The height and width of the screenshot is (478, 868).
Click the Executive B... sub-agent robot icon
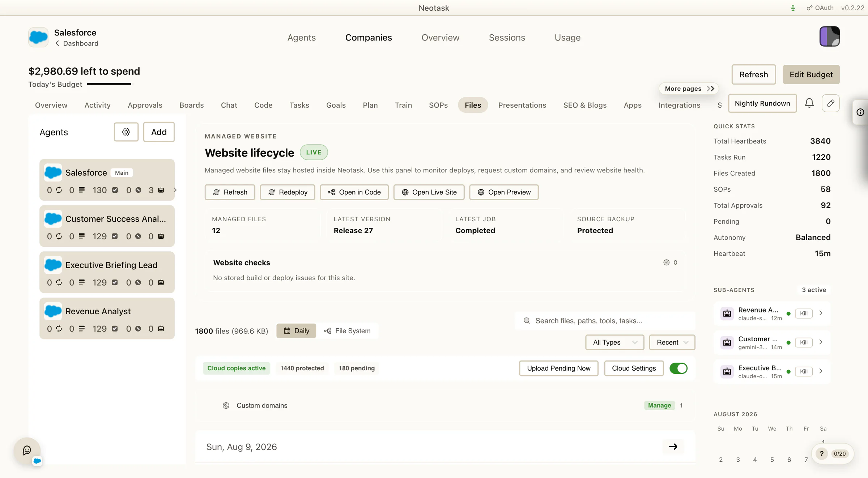[727, 371]
